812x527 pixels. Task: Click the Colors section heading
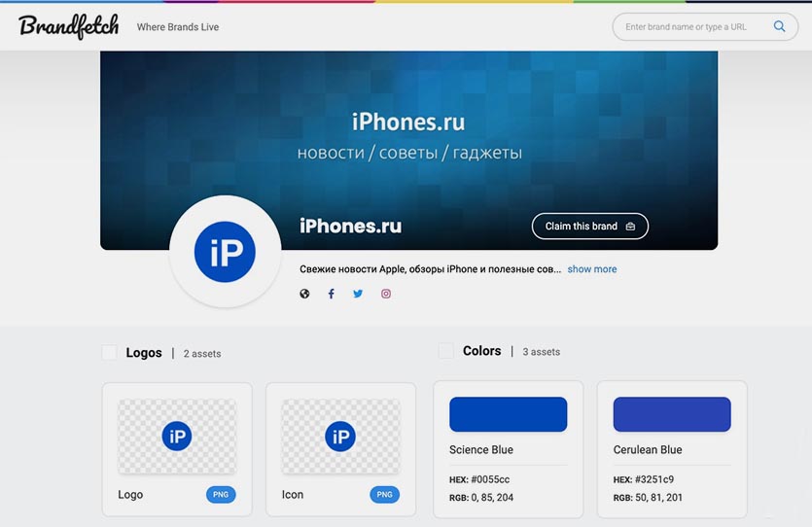(x=481, y=351)
